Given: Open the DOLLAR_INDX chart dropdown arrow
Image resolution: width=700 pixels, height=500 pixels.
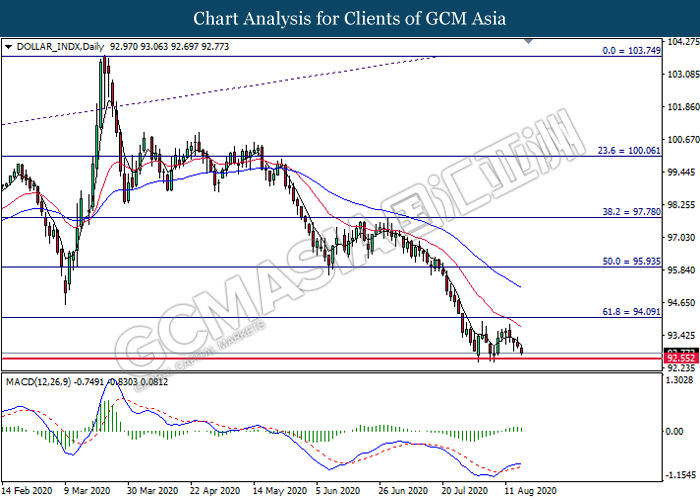Looking at the screenshot, I should 8,46.
